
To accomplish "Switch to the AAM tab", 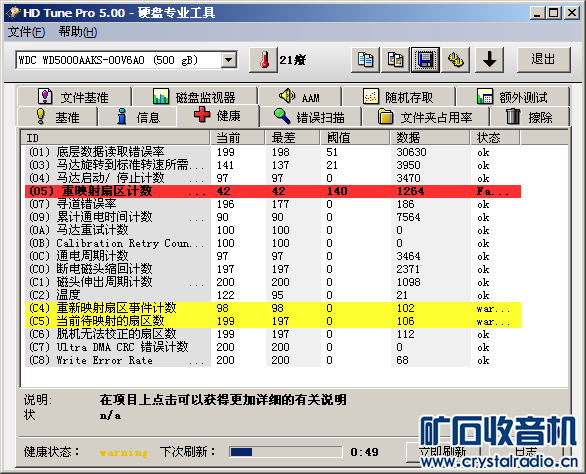I will coord(300,97).
